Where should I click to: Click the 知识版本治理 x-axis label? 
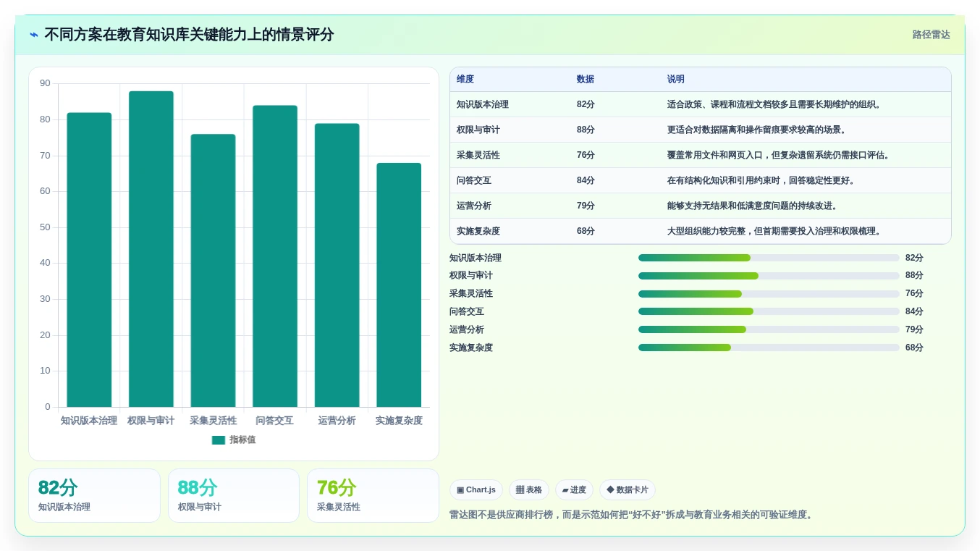89,421
